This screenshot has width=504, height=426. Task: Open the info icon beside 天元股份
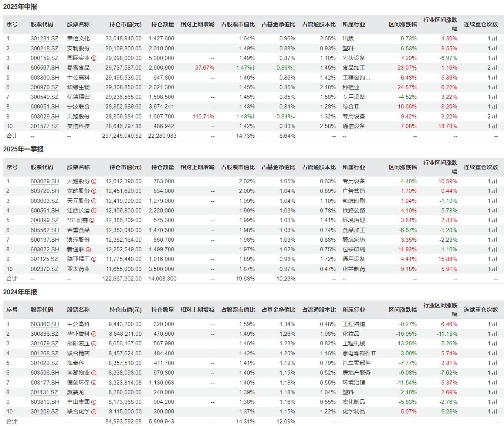(x=94, y=201)
